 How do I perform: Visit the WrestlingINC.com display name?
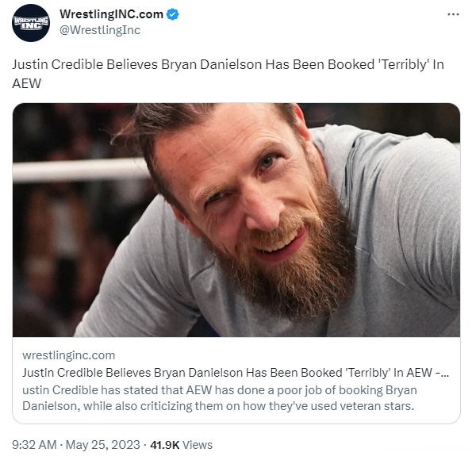111,14
